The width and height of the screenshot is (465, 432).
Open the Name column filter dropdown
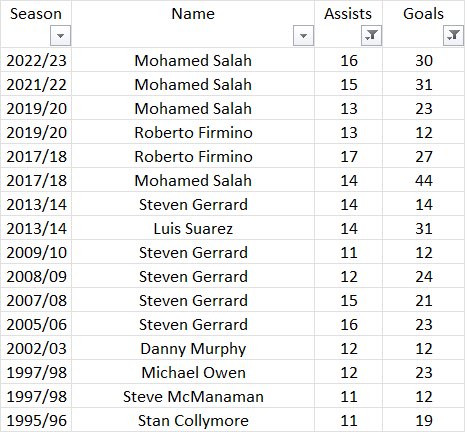tap(303, 35)
